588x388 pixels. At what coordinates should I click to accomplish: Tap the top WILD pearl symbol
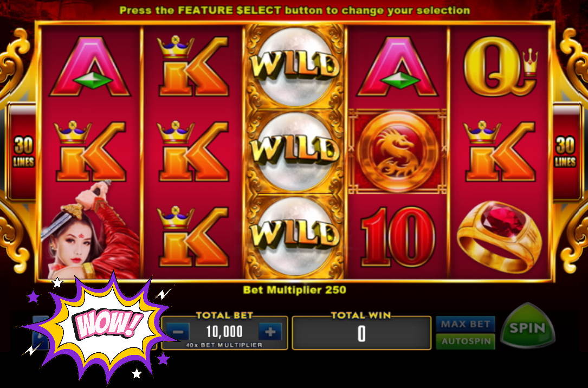(x=295, y=67)
